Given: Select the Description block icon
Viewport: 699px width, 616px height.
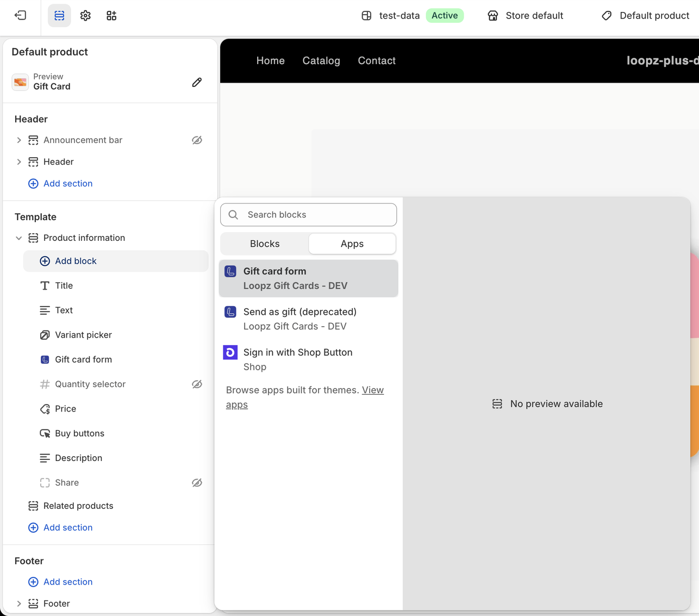Looking at the screenshot, I should pos(45,458).
